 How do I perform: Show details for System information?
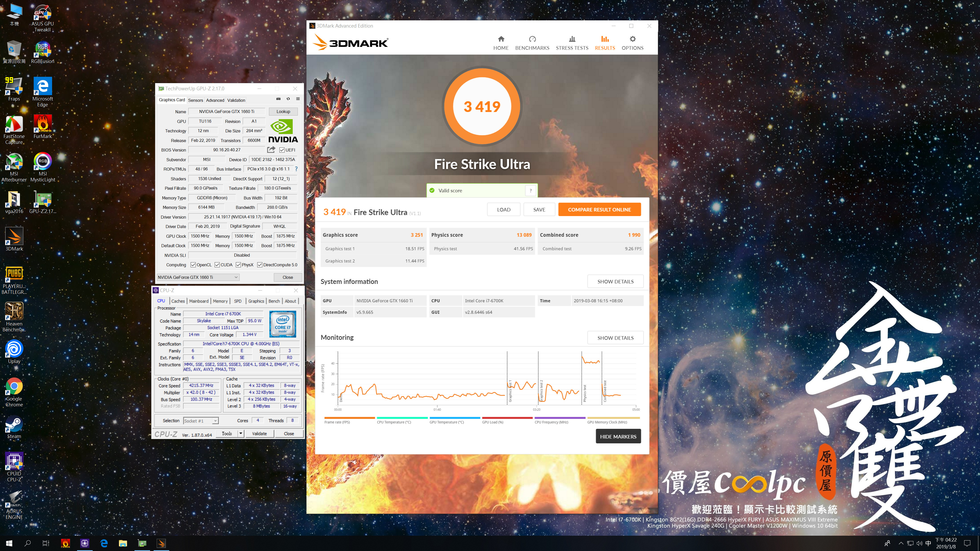tap(615, 281)
